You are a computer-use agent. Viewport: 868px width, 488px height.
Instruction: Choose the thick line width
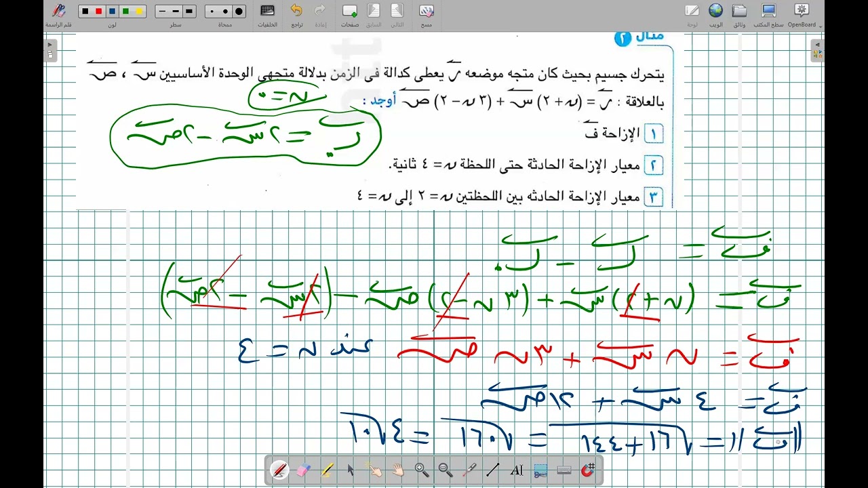coord(189,12)
